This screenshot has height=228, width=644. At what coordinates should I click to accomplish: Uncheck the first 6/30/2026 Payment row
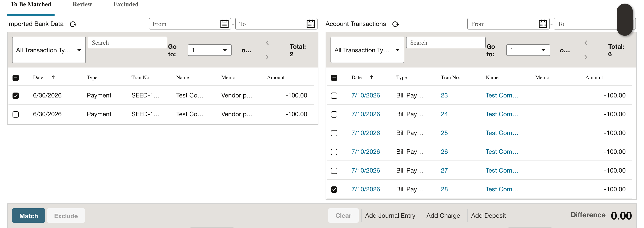[15, 95]
